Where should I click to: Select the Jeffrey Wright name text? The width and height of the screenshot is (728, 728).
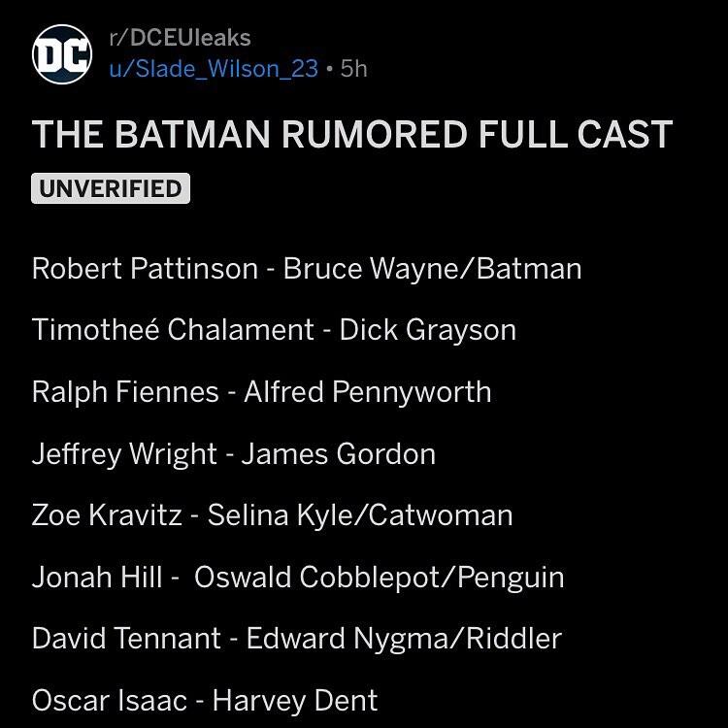(x=123, y=454)
